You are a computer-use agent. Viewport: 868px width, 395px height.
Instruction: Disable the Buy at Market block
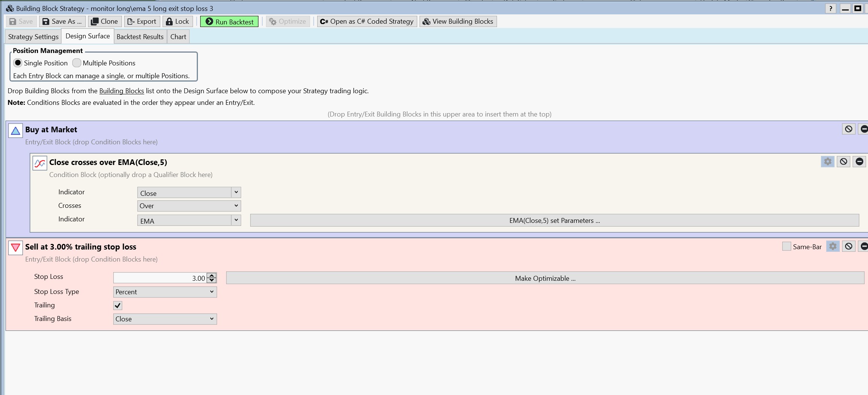point(848,129)
